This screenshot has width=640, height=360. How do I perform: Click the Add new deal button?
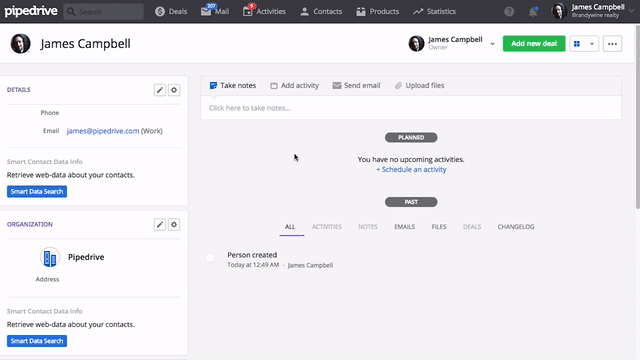pos(534,44)
